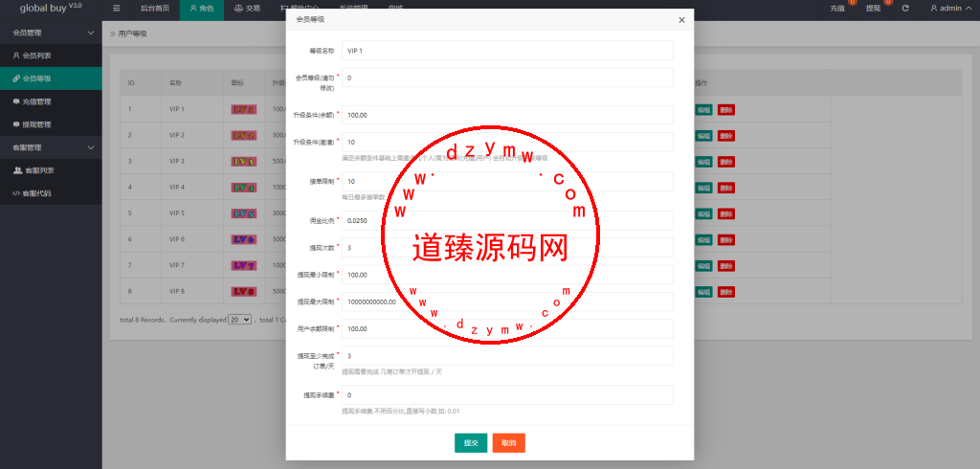980x469 pixels.
Task: Click the 提现次数 input field
Action: [x=507, y=248]
